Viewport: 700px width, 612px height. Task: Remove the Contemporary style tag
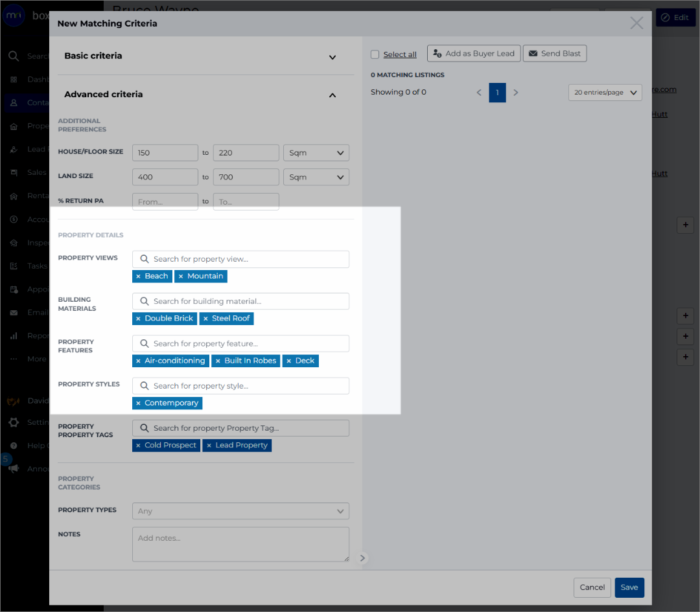[139, 403]
